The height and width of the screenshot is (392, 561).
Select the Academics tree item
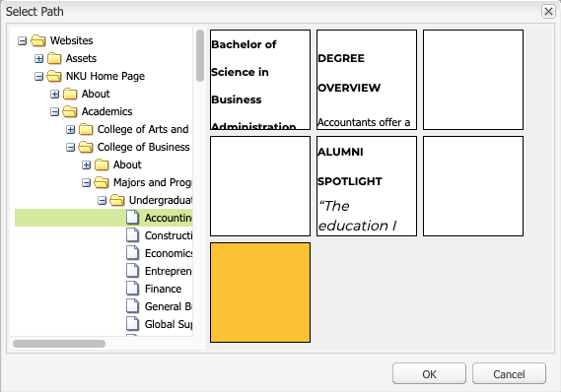107,111
